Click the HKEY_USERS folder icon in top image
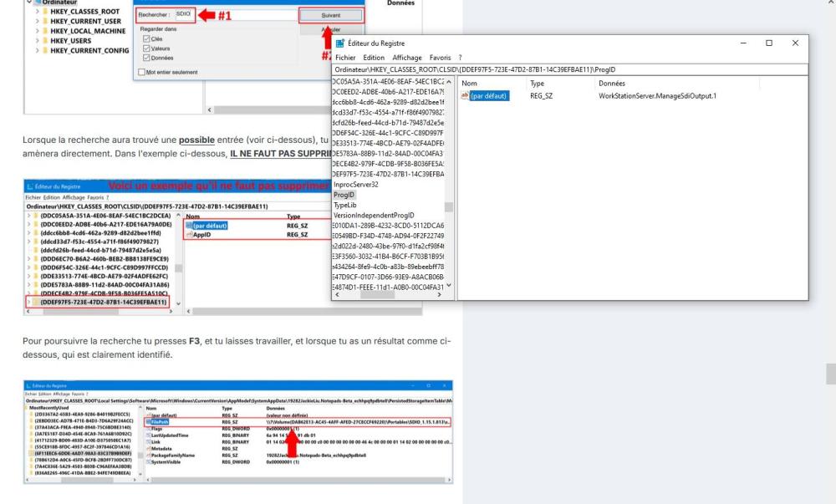836x504 pixels. (45, 40)
